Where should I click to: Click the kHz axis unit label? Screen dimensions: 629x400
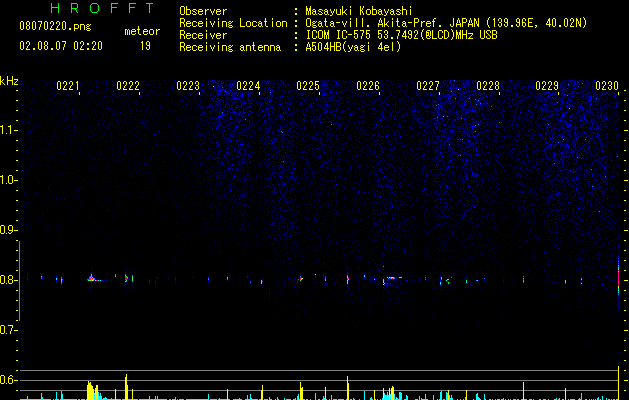[x=9, y=81]
